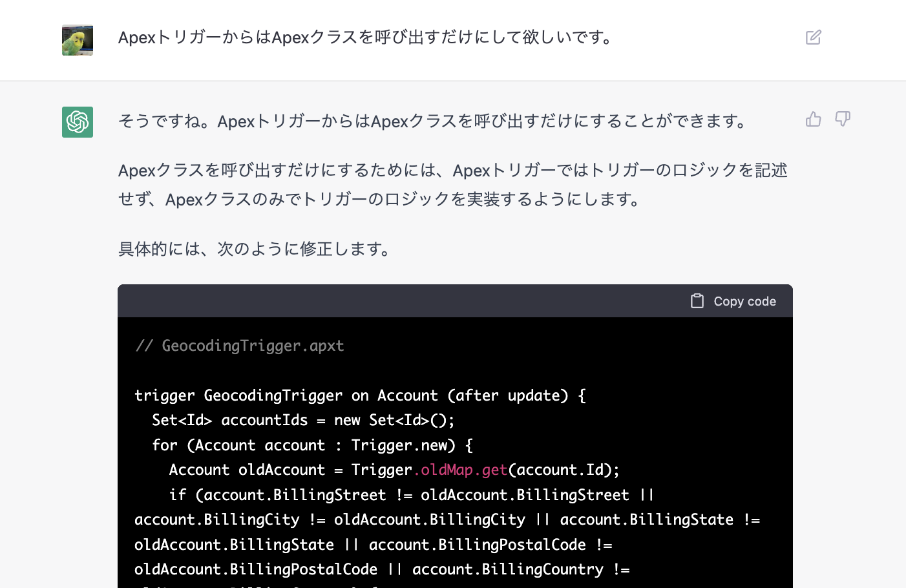Click the ChatGPT logo avatar
906x588 pixels.
(x=78, y=122)
